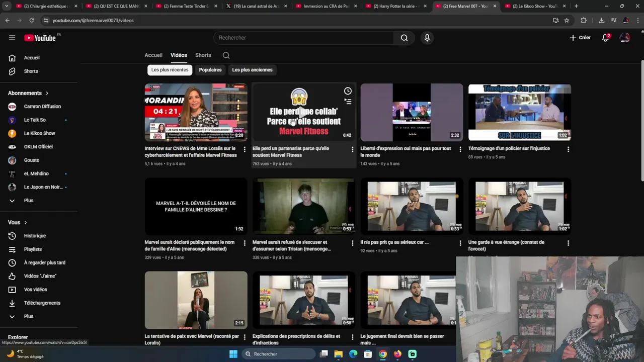Play the CNEWS Morandini interview thumbnail
Screen dimensions: 644x362
(x=196, y=112)
